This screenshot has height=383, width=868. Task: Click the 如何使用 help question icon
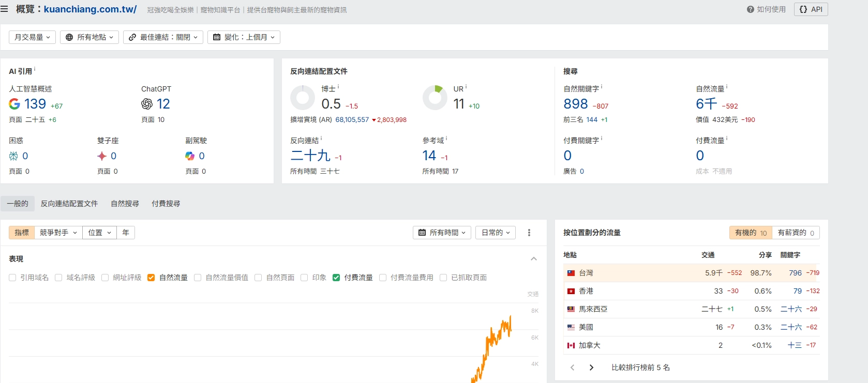tap(750, 9)
